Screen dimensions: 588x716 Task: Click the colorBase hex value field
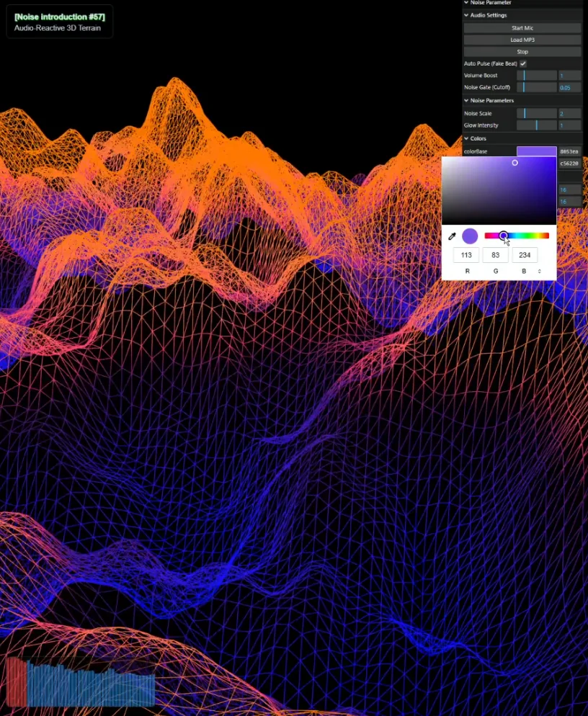pos(569,151)
